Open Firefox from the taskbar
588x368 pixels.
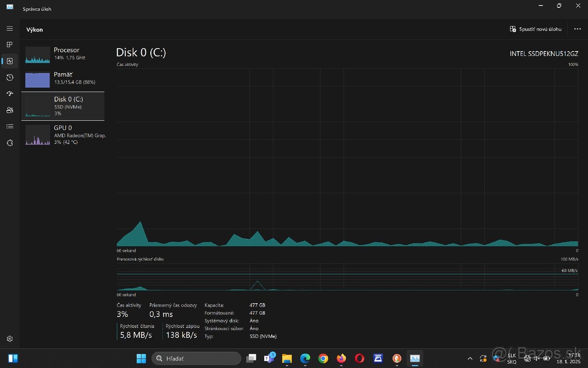[x=341, y=358]
